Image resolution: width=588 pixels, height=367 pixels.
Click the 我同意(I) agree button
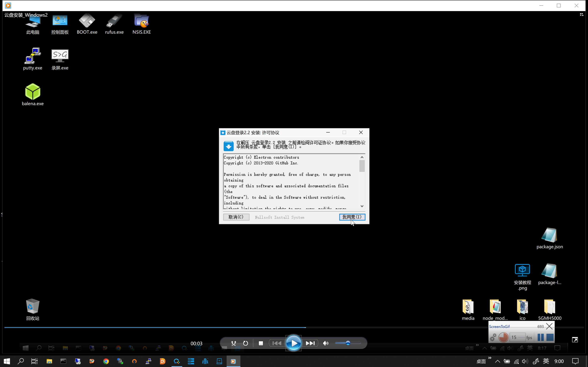(x=352, y=217)
